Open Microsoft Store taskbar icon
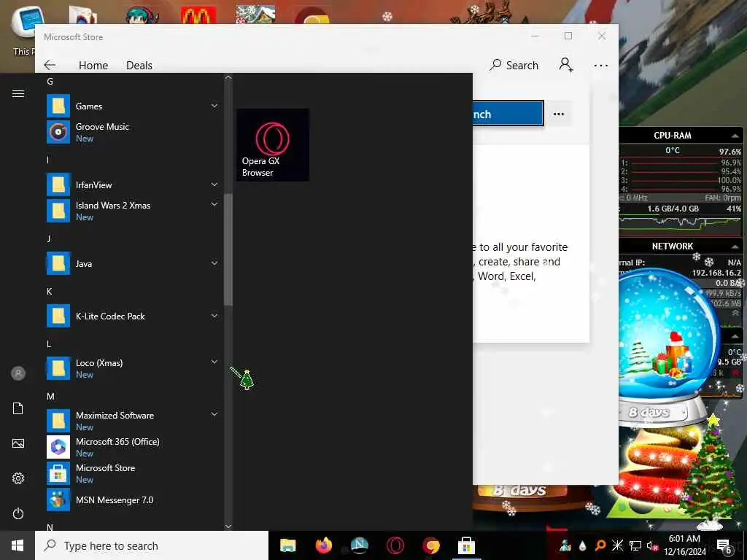The width and height of the screenshot is (747, 560). [x=466, y=545]
